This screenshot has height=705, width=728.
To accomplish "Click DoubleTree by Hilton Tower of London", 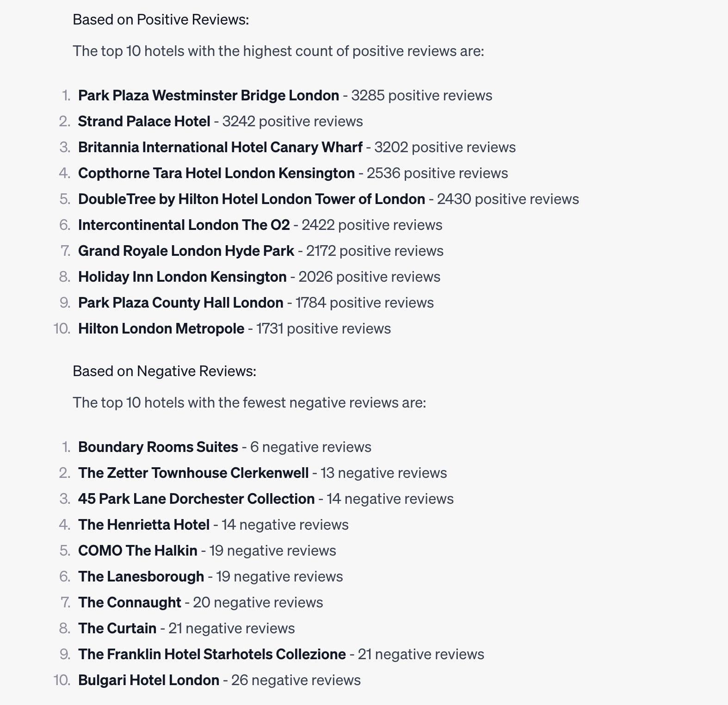I will pos(252,199).
